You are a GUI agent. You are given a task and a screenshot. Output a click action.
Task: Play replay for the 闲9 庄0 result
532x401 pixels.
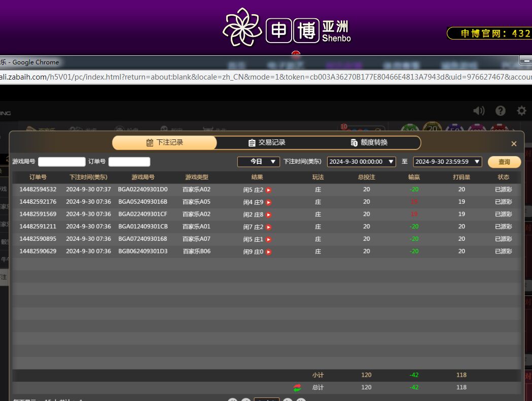[269, 252]
